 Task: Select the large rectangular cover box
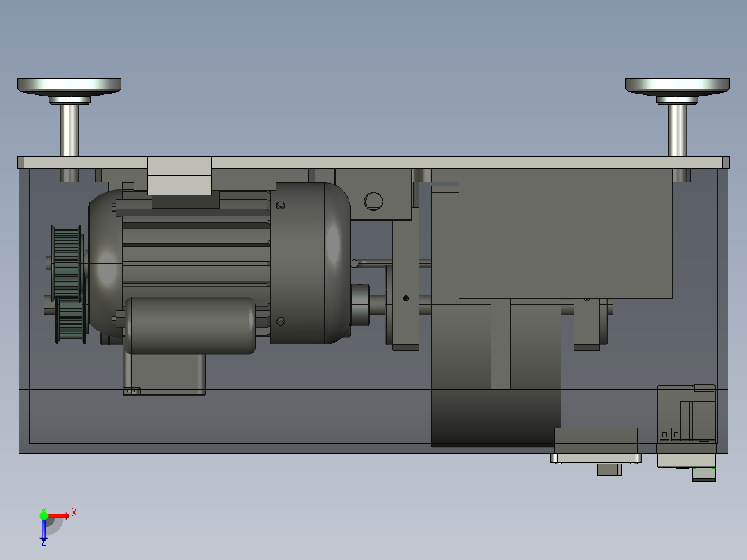565,234
